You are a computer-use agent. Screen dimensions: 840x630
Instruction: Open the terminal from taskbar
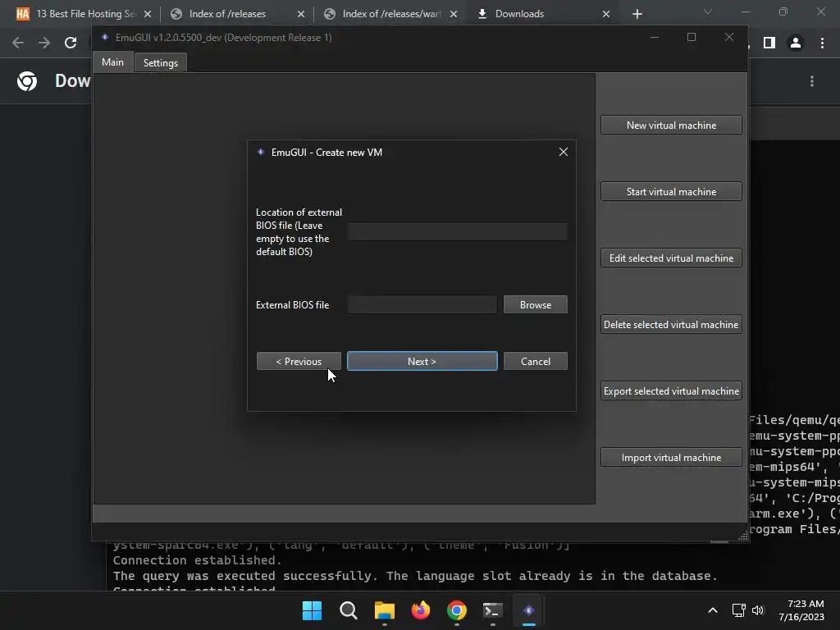coord(493,610)
